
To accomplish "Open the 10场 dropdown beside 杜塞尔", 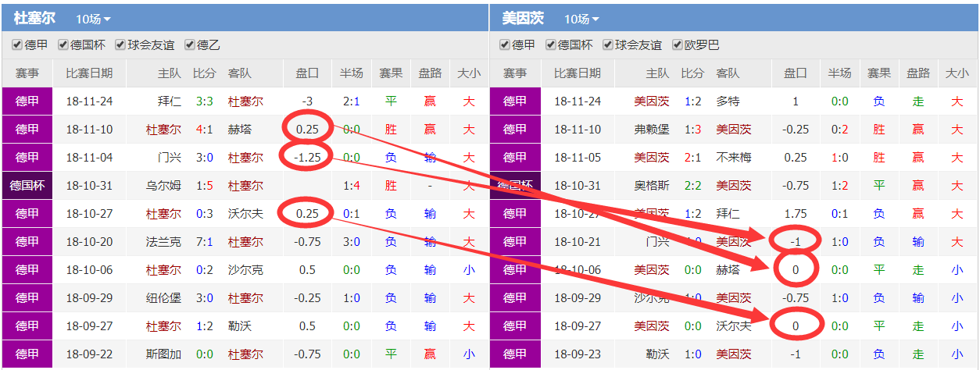I will 94,19.
